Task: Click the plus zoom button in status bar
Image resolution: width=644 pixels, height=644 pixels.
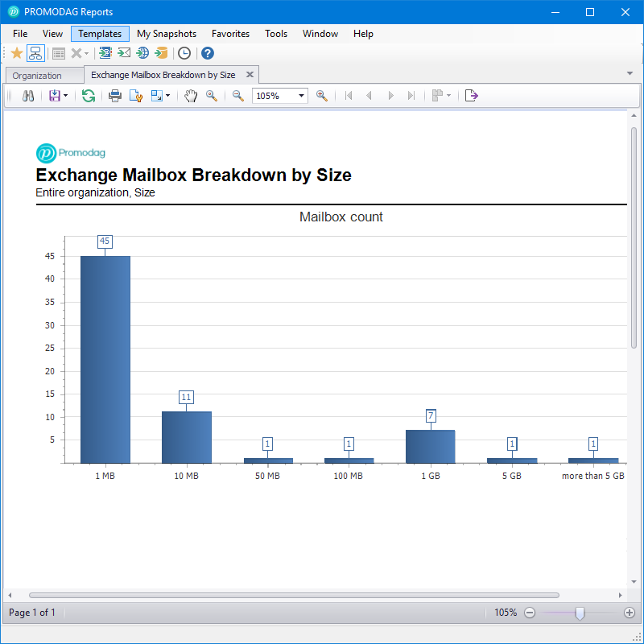Action: point(630,613)
